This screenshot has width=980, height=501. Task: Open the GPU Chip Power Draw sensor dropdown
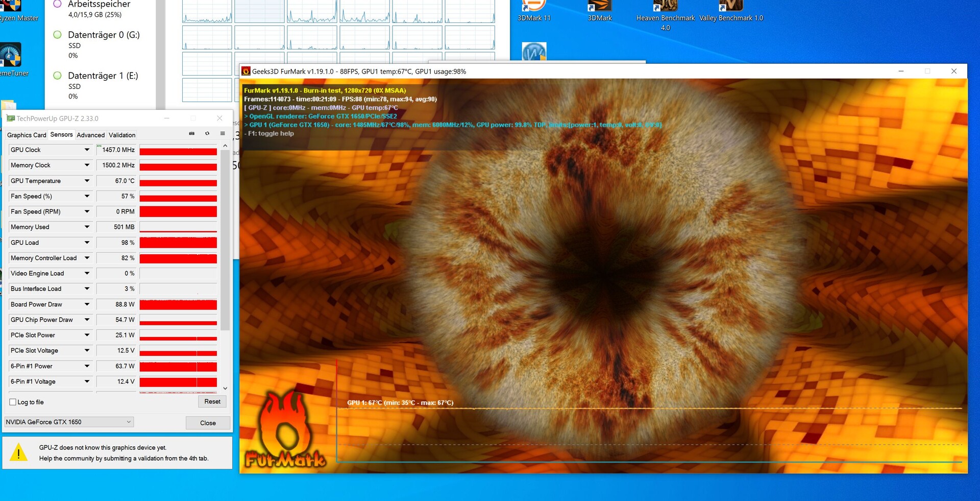point(87,320)
